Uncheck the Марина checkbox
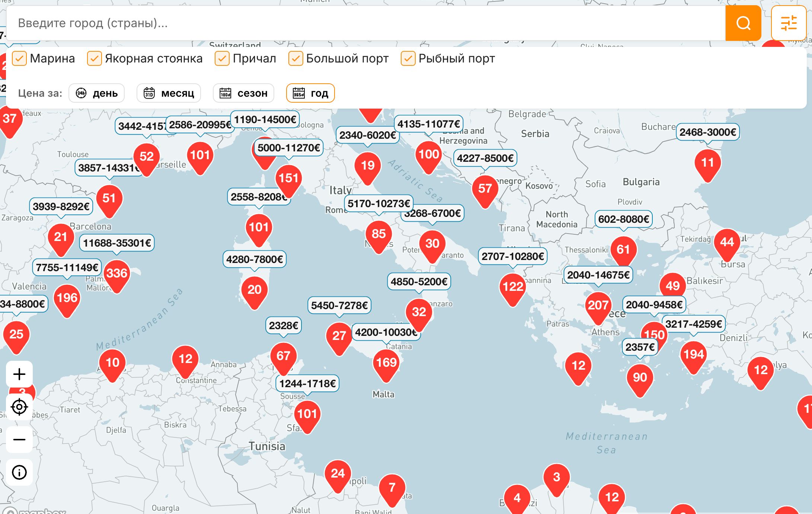This screenshot has width=812, height=514. point(19,58)
